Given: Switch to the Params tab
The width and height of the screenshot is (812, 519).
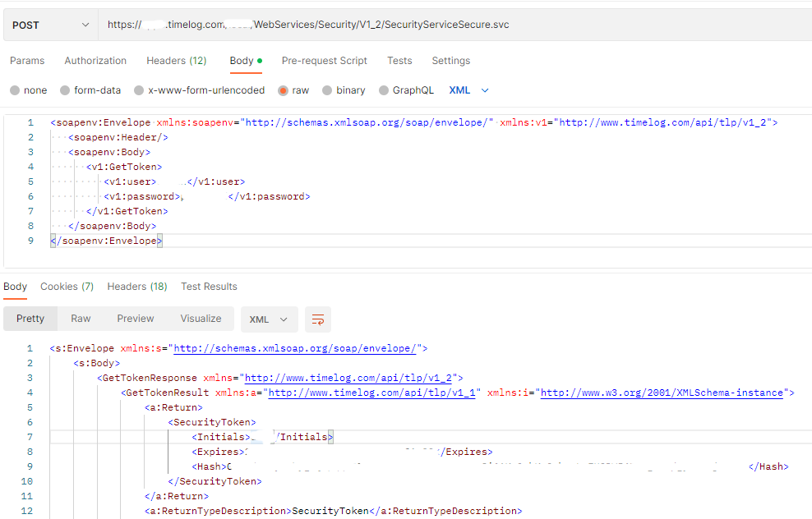Looking at the screenshot, I should coord(27,61).
